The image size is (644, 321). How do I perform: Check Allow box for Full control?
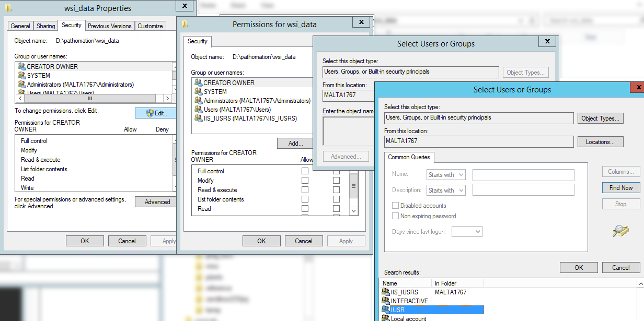click(305, 171)
